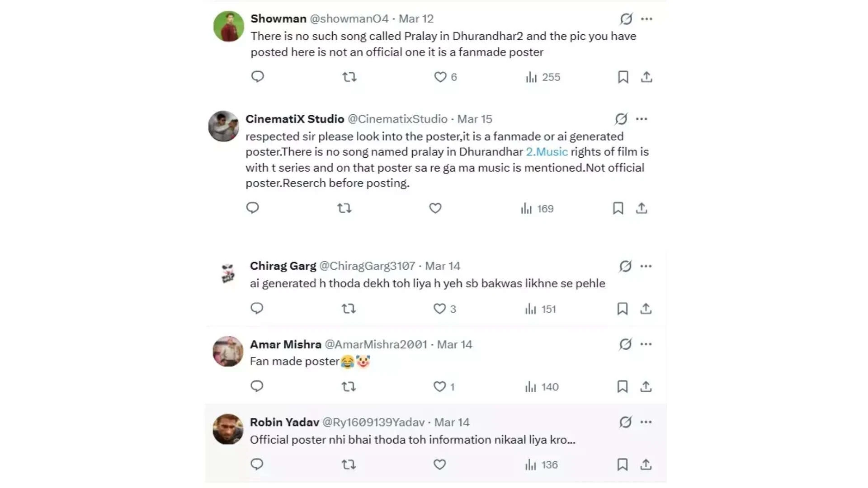Image resolution: width=868 pixels, height=488 pixels.
Task: Share Chirag Garg's tweet
Action: pyautogui.click(x=646, y=309)
